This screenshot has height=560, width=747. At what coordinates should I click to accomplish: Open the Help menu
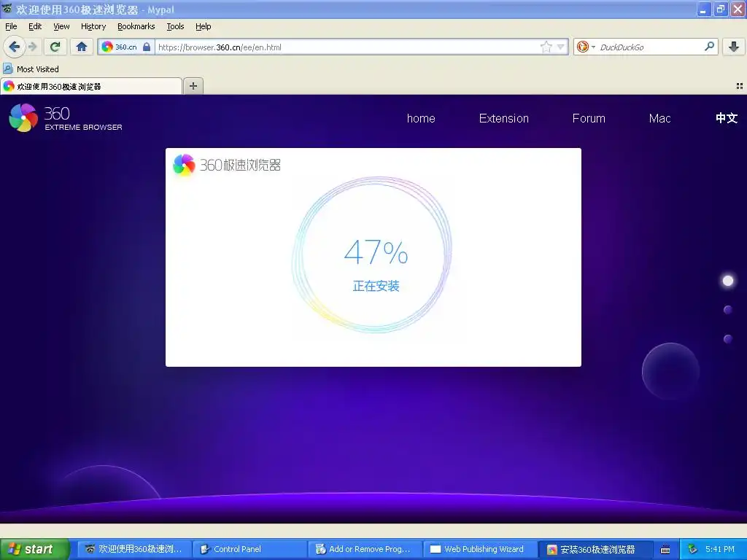pyautogui.click(x=203, y=26)
